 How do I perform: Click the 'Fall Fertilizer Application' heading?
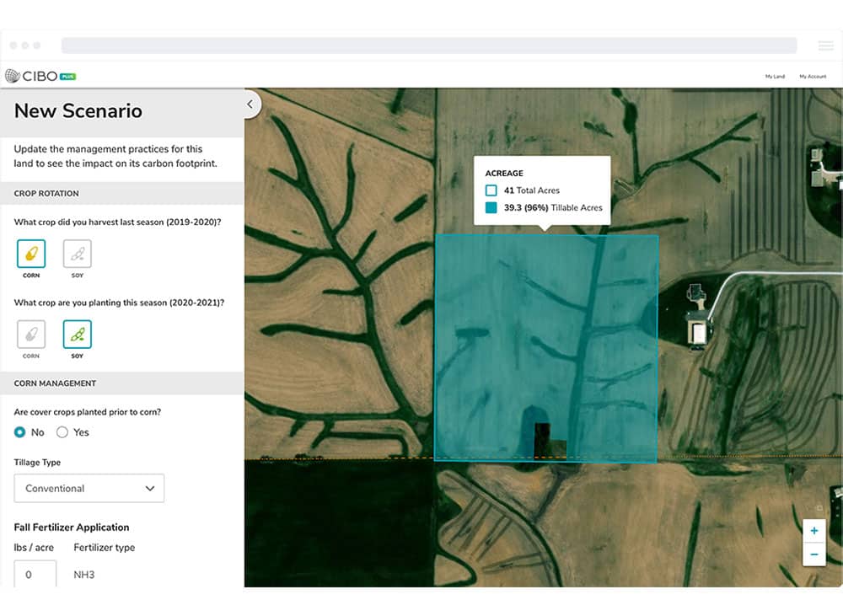coord(72,528)
